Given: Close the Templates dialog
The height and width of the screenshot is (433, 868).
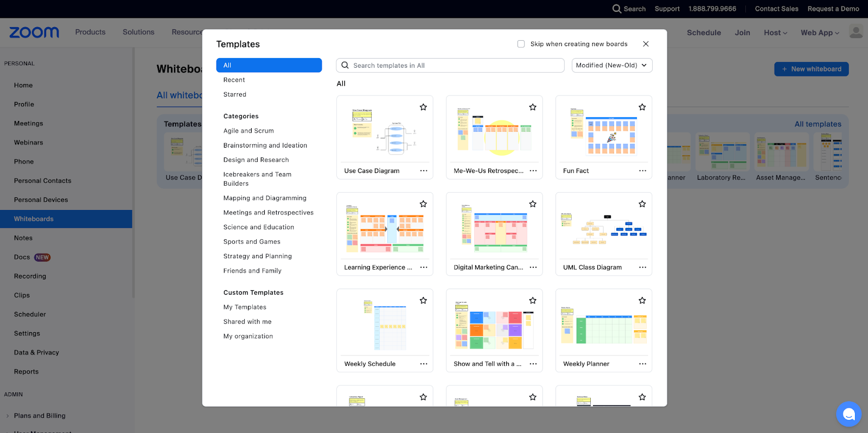Looking at the screenshot, I should point(646,44).
